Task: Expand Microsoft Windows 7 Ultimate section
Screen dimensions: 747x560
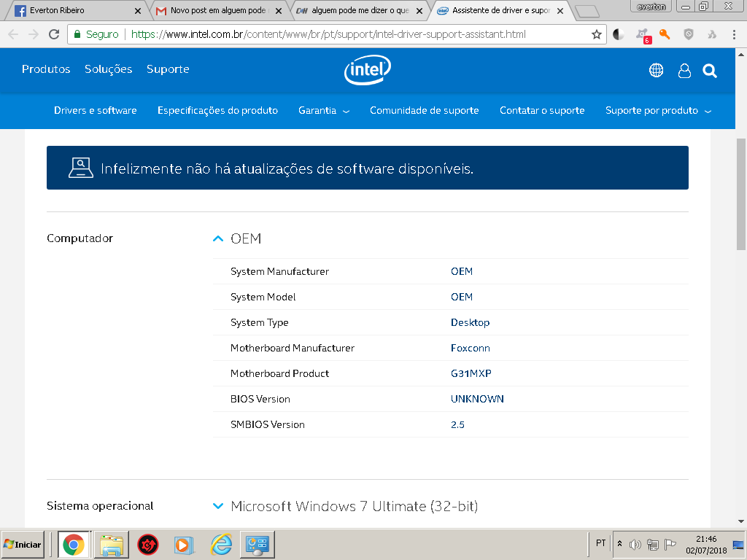Action: click(217, 506)
